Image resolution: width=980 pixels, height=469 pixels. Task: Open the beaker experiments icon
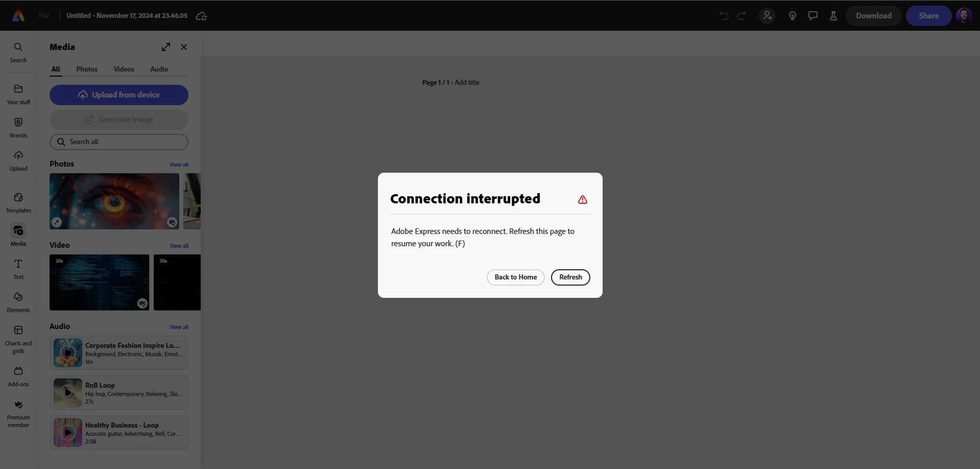tap(833, 16)
